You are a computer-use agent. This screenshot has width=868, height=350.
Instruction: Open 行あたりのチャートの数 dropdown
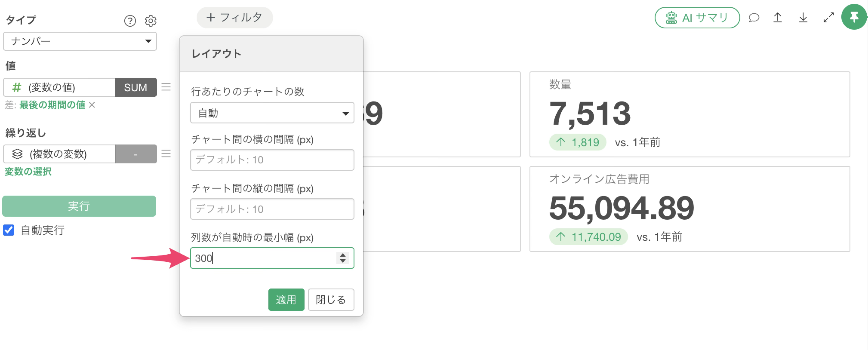pos(272,113)
